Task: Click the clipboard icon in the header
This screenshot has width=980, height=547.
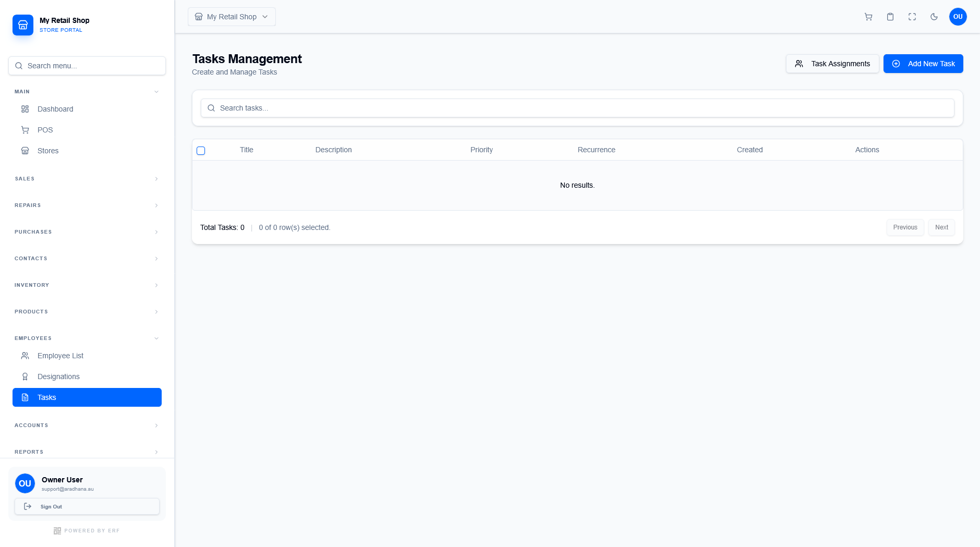Action: point(890,16)
